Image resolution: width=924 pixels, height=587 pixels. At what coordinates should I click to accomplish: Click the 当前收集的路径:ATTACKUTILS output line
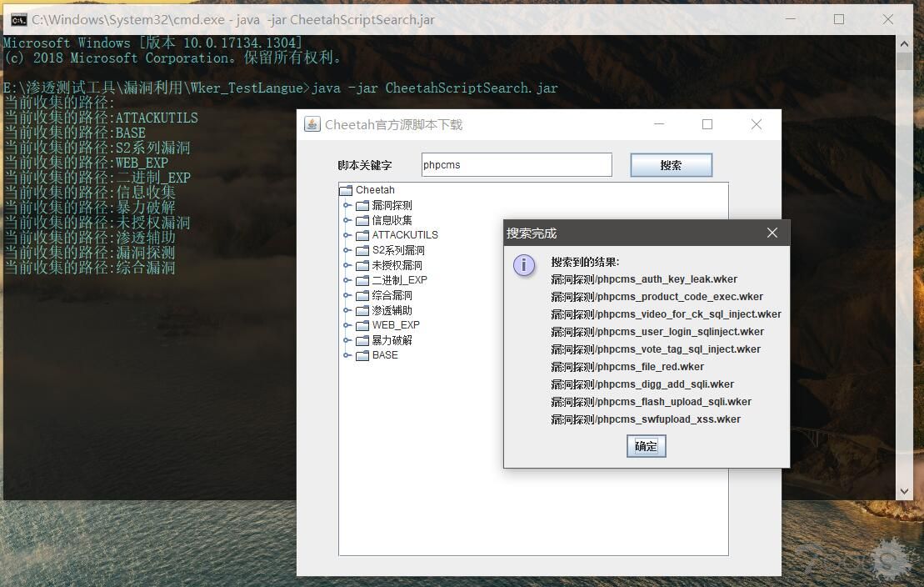101,118
